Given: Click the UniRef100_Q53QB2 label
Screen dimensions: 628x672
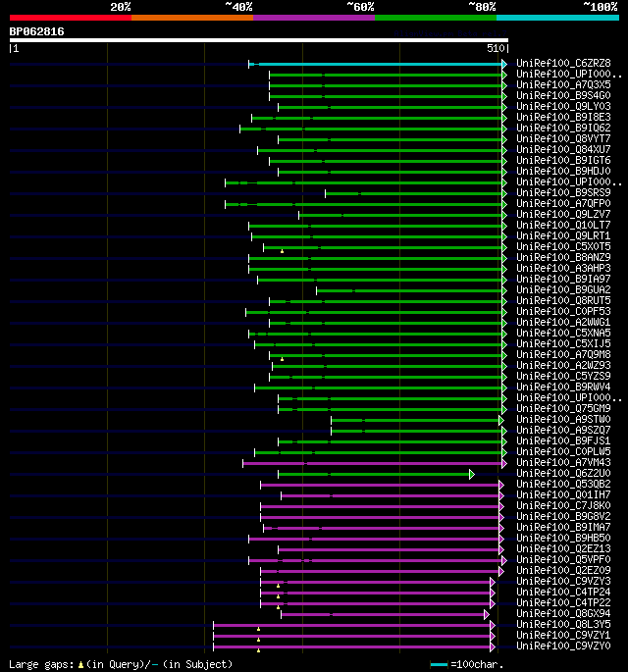Looking at the screenshot, I should 563,485.
